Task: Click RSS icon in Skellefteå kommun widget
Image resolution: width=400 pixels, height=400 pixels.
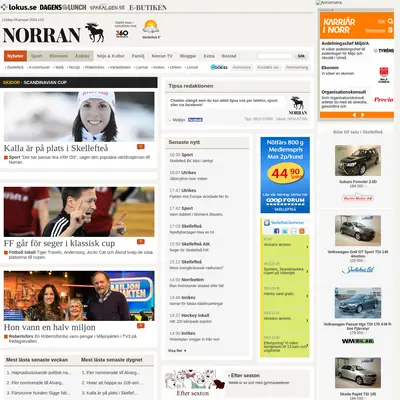Action: click(x=302, y=231)
